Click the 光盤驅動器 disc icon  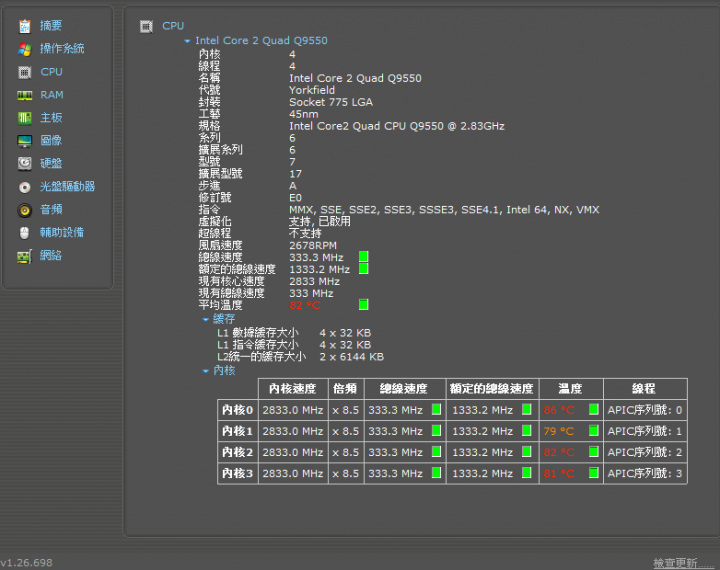25,187
